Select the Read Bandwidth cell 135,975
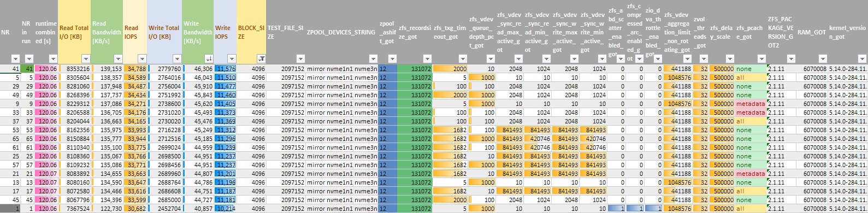 pos(108,130)
